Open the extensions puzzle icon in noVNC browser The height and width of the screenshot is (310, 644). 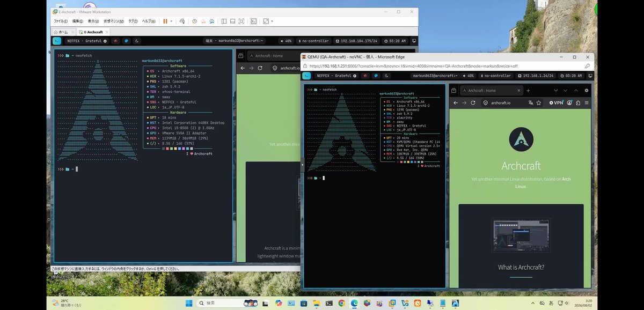pyautogui.click(x=578, y=102)
